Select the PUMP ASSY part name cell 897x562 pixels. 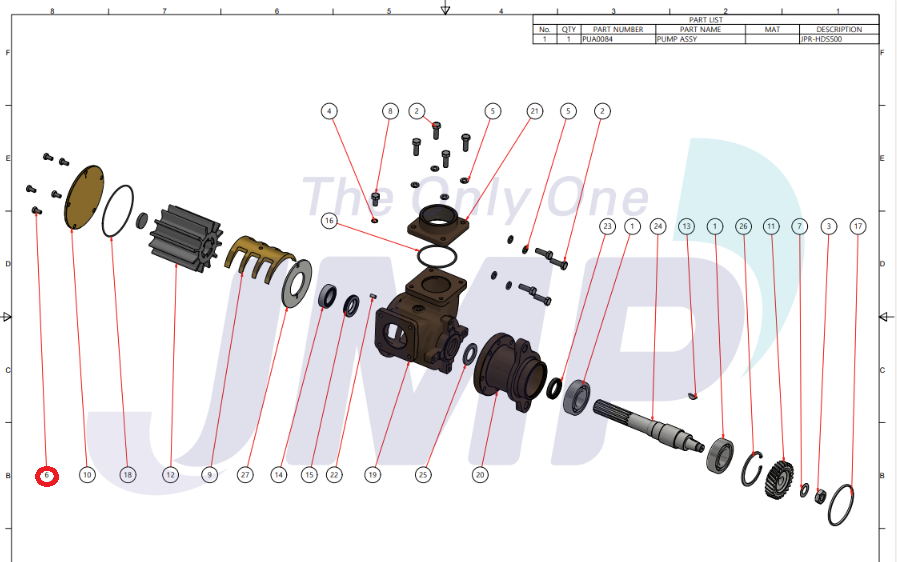(700, 39)
